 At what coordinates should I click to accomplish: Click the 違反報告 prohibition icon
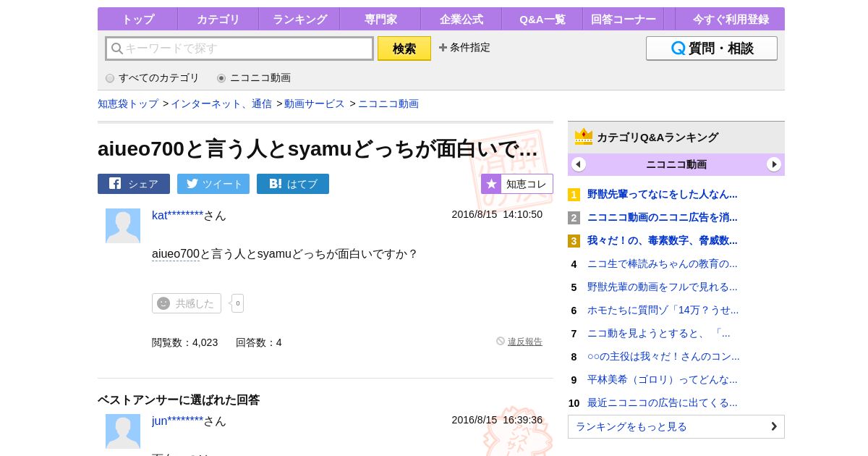pyautogui.click(x=501, y=341)
